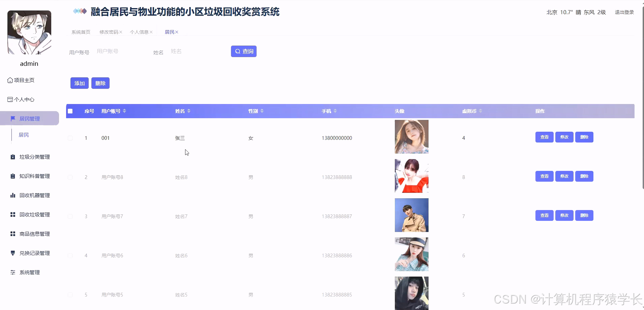Click the 添加 button to add resident
Screen dimensions: 644x310
(x=79, y=83)
